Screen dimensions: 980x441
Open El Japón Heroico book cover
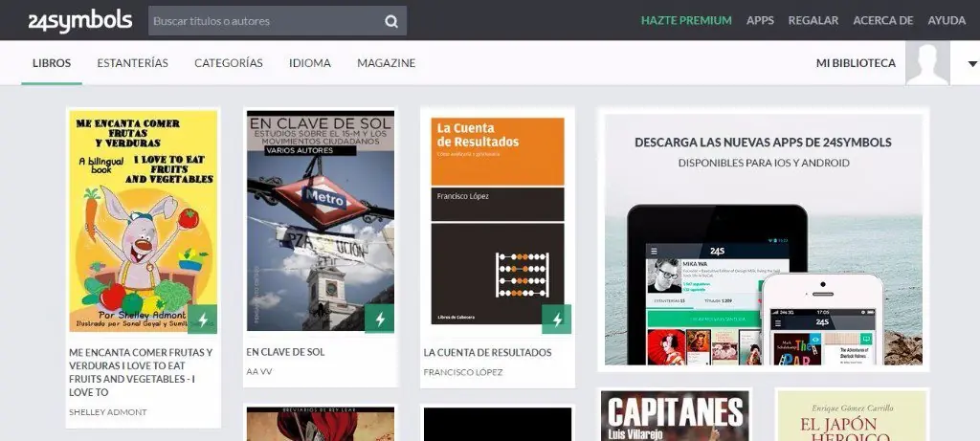(852, 416)
